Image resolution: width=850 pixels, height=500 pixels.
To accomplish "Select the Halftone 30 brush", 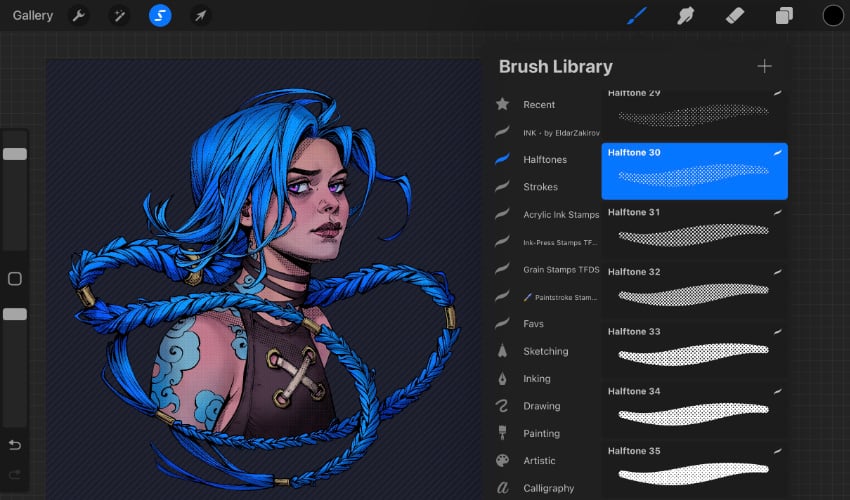I will click(x=694, y=171).
